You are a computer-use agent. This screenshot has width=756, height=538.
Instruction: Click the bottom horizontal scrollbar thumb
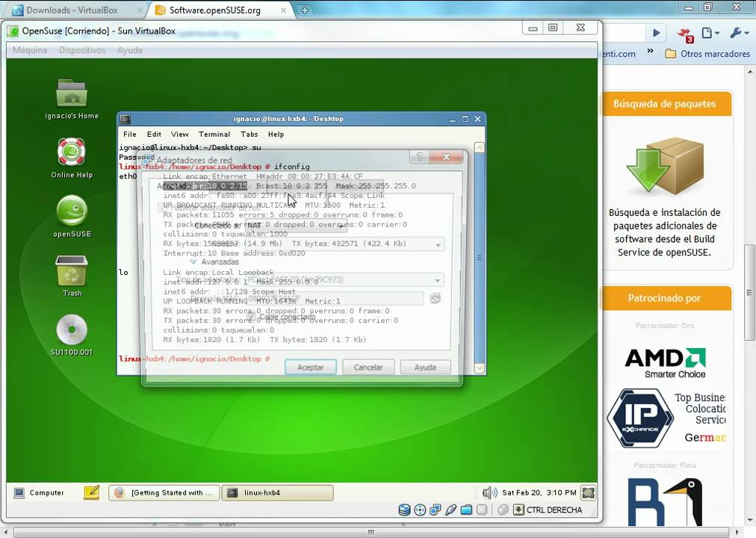pos(371,532)
